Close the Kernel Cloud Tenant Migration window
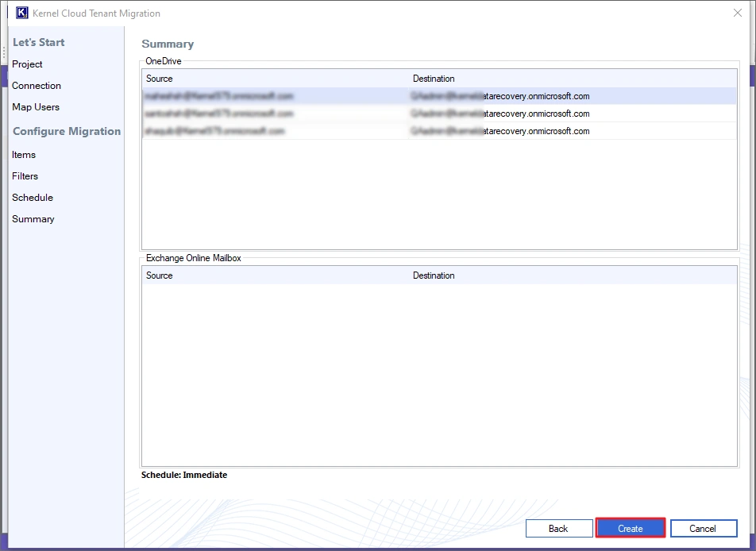The image size is (756, 551). tap(736, 13)
